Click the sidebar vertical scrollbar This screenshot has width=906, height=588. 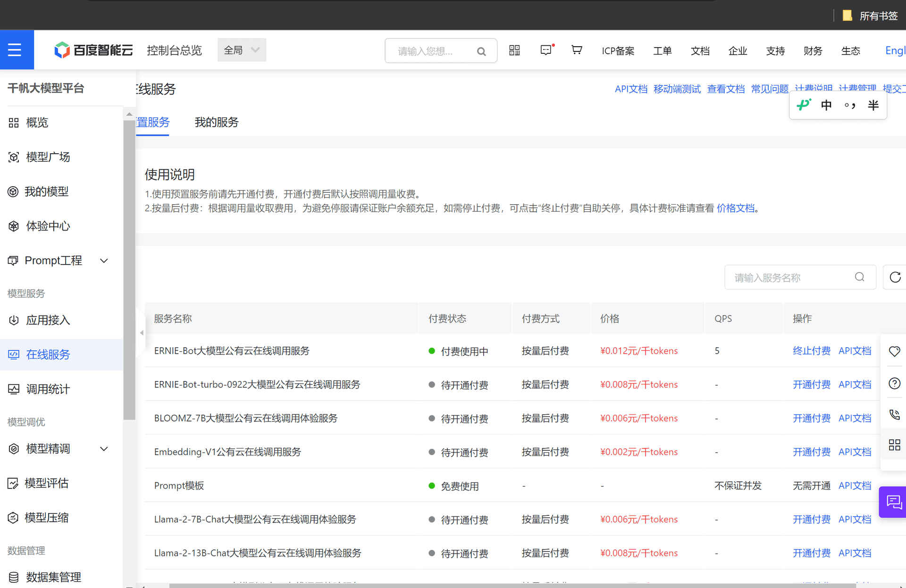pos(129,269)
